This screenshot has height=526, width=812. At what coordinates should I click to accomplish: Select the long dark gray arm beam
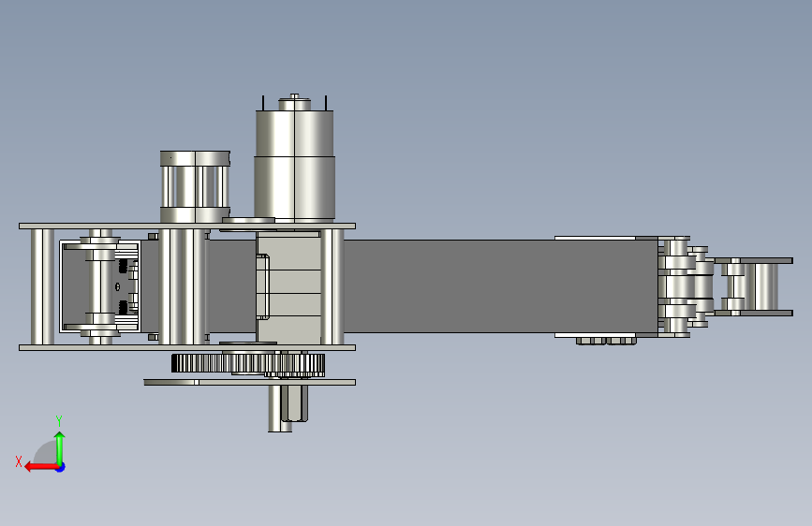coord(500,285)
